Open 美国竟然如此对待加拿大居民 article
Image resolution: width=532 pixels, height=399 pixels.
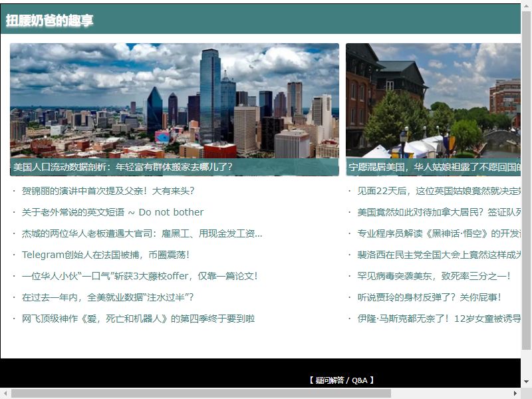click(439, 212)
